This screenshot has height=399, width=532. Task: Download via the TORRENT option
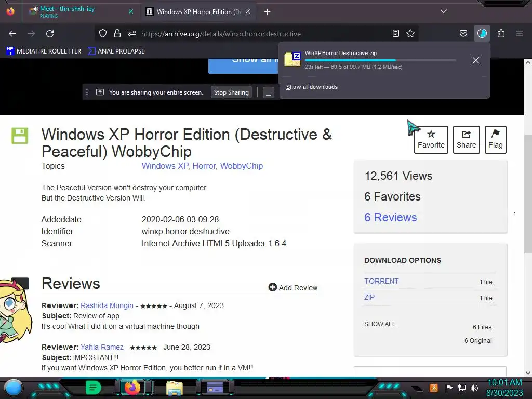point(381,281)
